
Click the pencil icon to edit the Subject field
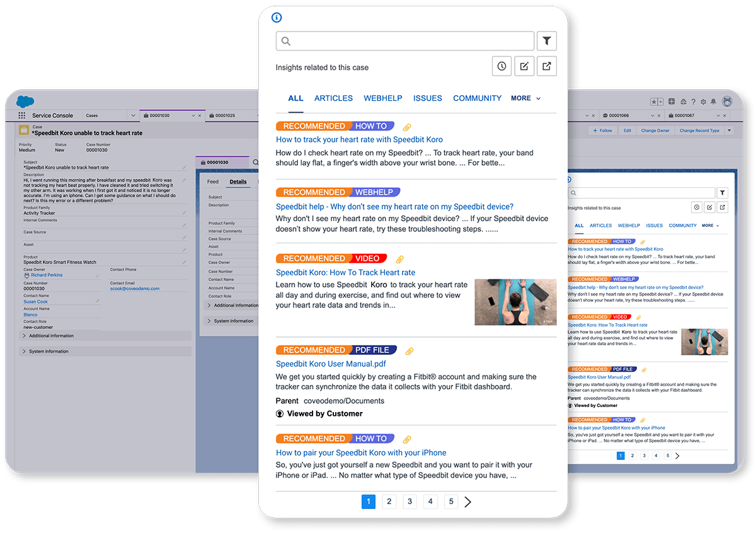pyautogui.click(x=185, y=168)
